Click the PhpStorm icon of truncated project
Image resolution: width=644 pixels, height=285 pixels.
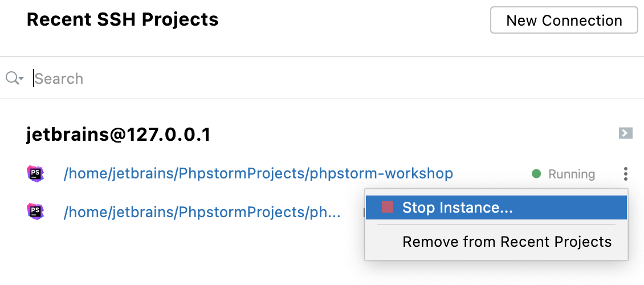pos(35,212)
